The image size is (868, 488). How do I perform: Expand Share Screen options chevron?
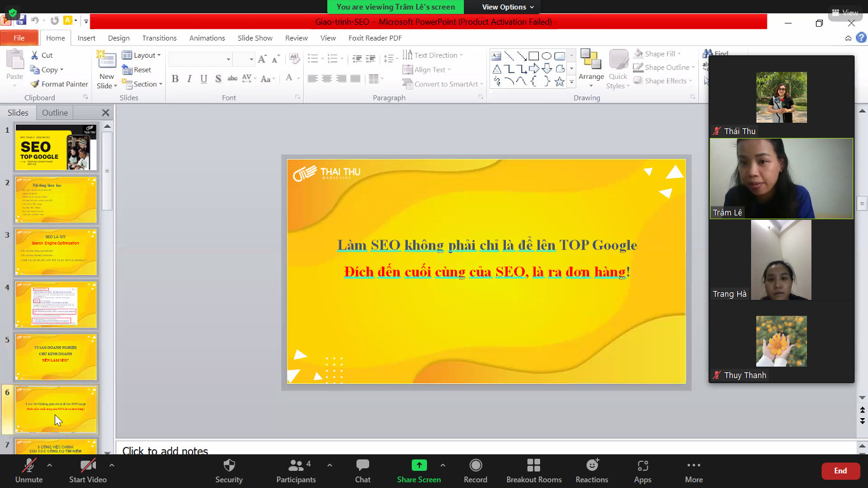point(443,465)
